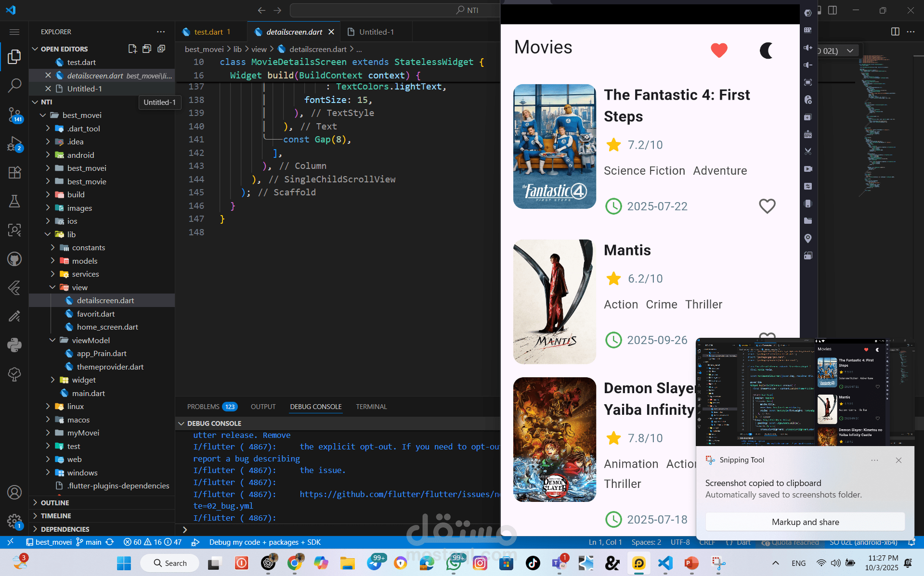This screenshot has width=924, height=576.
Task: Favorite The Fantastic 4 with heart outline
Action: [x=767, y=206]
